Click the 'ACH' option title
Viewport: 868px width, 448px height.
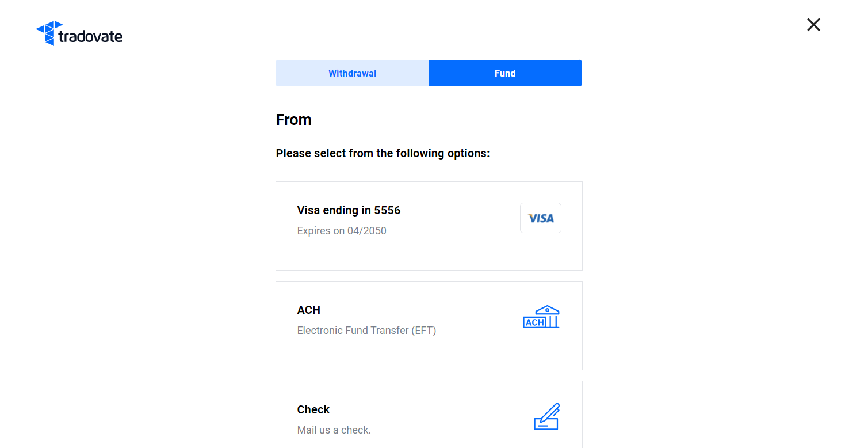click(x=308, y=310)
